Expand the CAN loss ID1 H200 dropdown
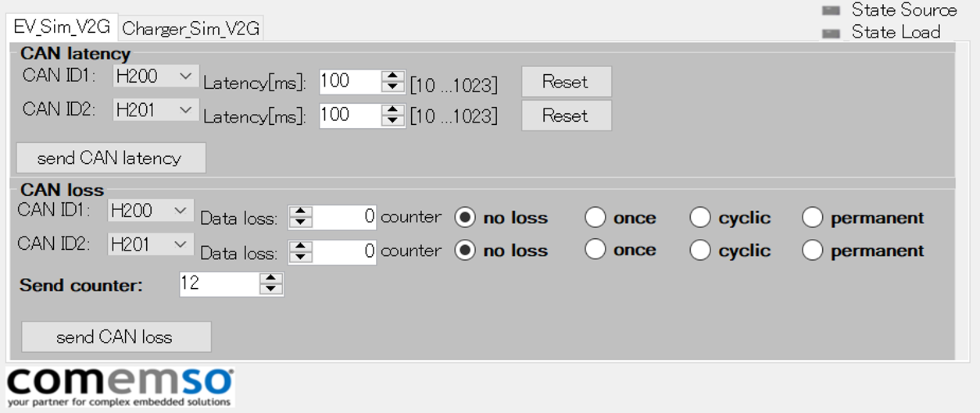This screenshot has width=980, height=413. coord(151,210)
